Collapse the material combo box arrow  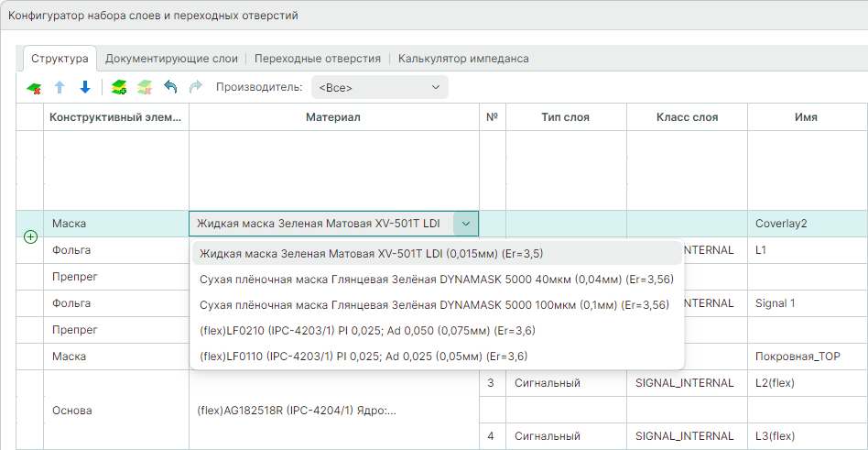(x=466, y=224)
